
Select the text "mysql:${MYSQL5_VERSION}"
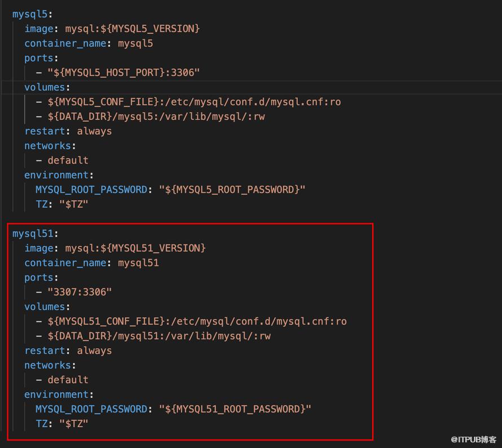pyautogui.click(x=132, y=29)
